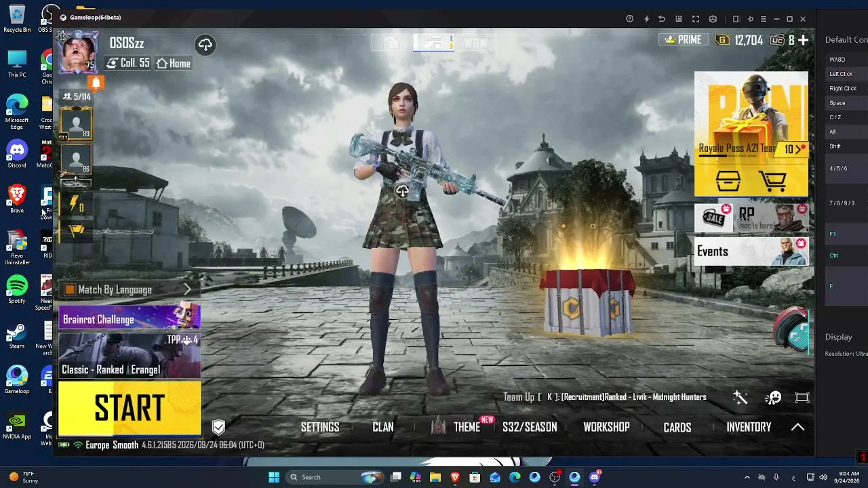
Task: Click the PRIME crown badge
Action: (x=683, y=40)
